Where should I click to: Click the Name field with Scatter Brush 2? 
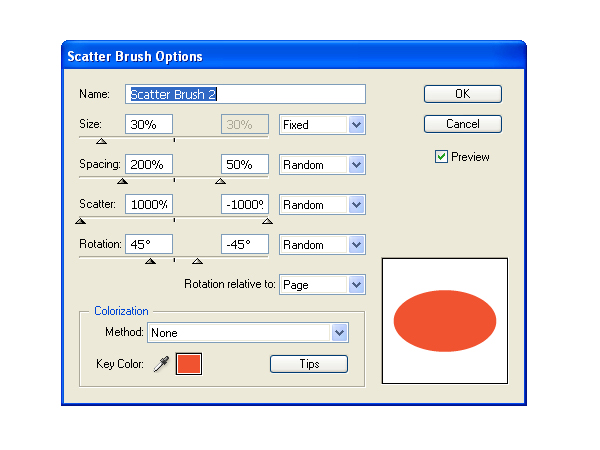coord(245,94)
